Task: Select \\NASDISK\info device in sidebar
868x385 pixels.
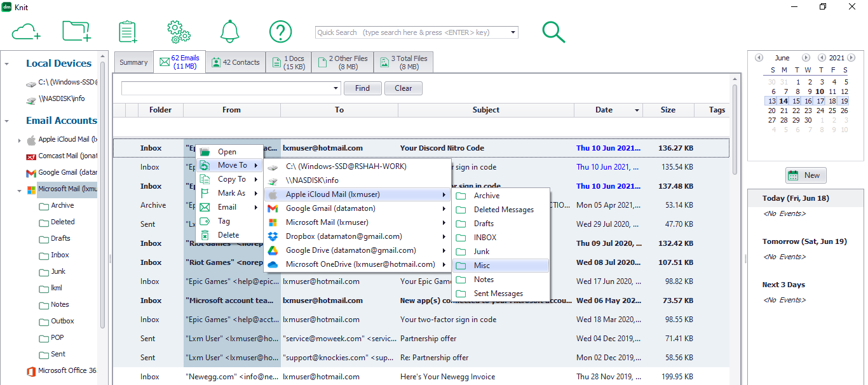Action: pos(55,98)
